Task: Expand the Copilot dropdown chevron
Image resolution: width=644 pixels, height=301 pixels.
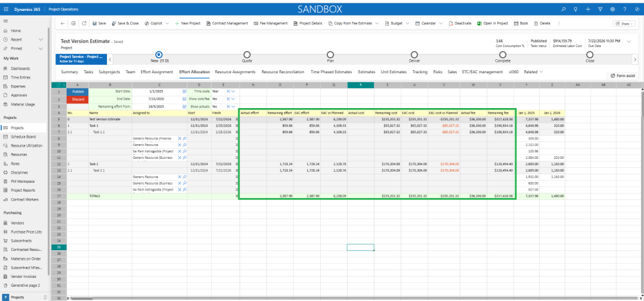Action: pyautogui.click(x=167, y=23)
